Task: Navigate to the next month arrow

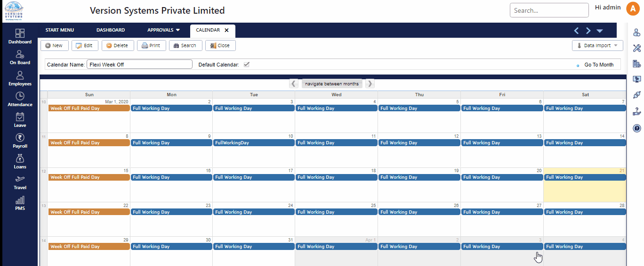Action: tap(370, 84)
